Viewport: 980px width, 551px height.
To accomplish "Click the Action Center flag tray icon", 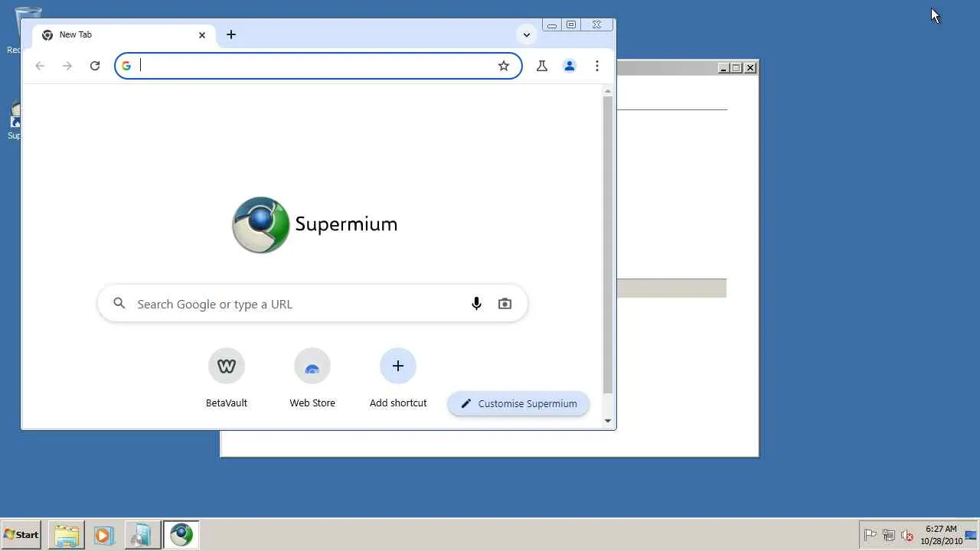I will tap(871, 535).
